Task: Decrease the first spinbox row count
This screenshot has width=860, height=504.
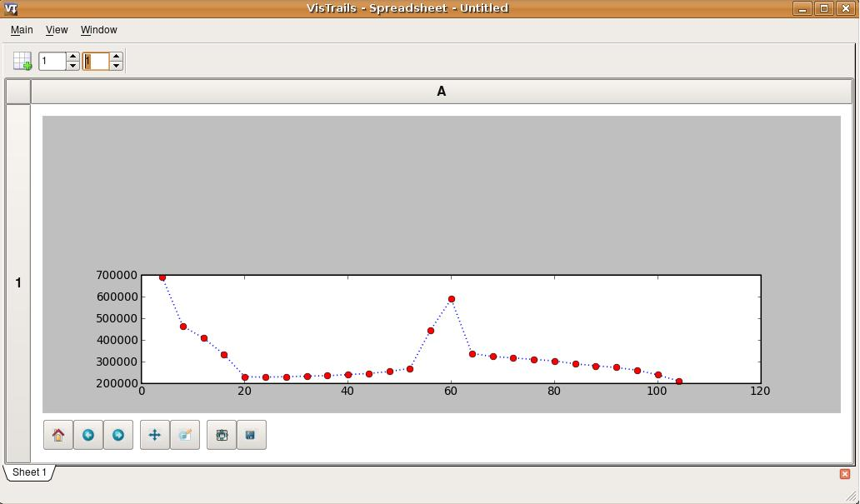Action: tap(72, 66)
